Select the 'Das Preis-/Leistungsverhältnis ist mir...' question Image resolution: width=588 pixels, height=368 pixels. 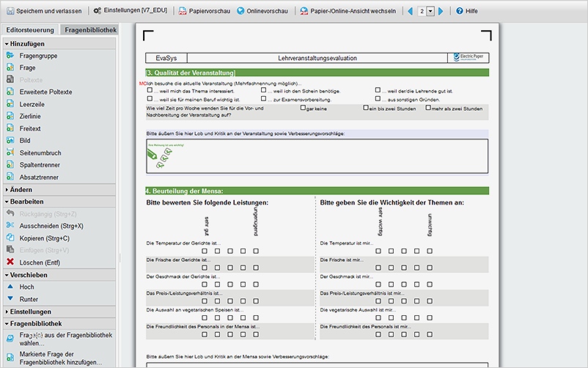tap(362, 293)
